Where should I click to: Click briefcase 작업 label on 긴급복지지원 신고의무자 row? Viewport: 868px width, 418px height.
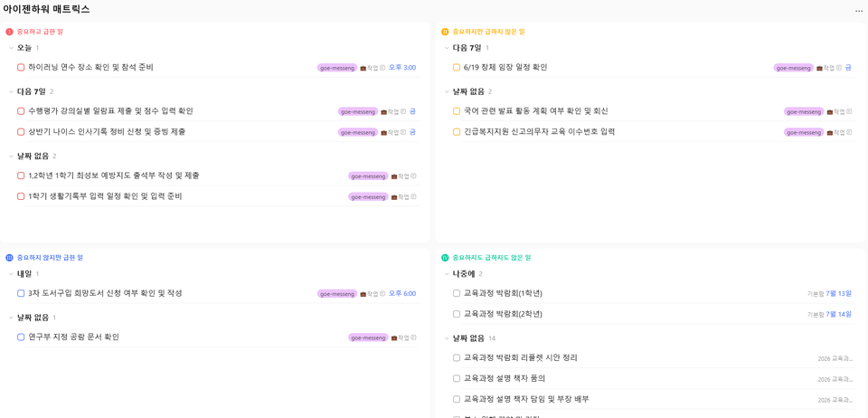835,132
